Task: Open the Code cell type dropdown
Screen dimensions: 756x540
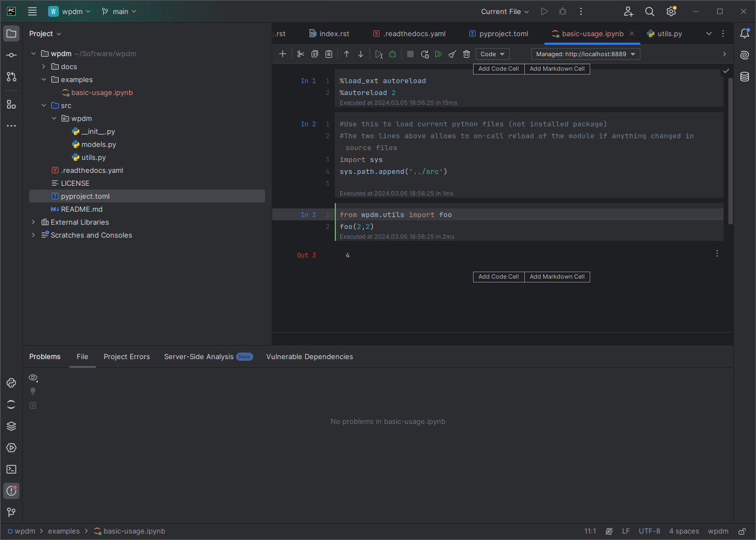Action: [492, 54]
